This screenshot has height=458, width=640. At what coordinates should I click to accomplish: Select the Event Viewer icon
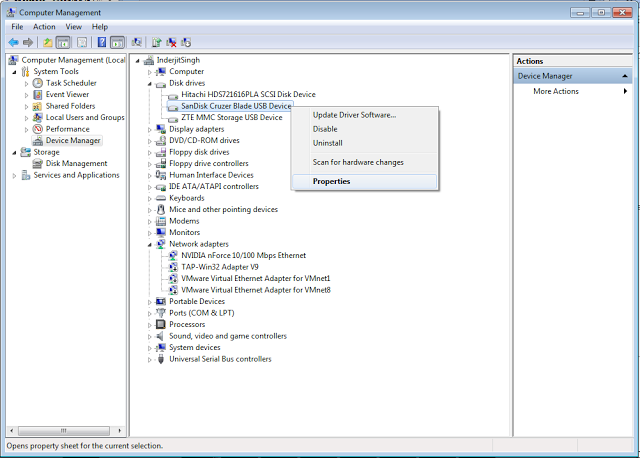tap(38, 95)
